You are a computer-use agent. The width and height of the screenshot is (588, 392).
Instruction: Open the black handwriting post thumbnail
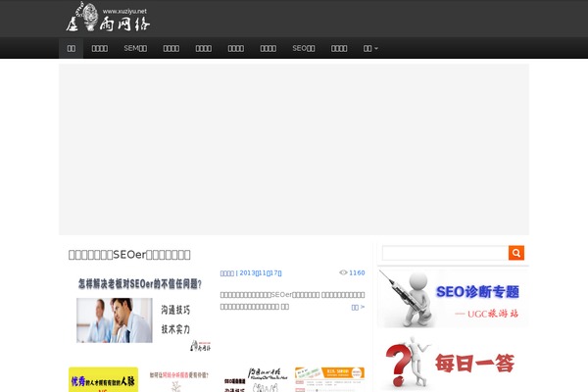pyautogui.click(x=255, y=379)
